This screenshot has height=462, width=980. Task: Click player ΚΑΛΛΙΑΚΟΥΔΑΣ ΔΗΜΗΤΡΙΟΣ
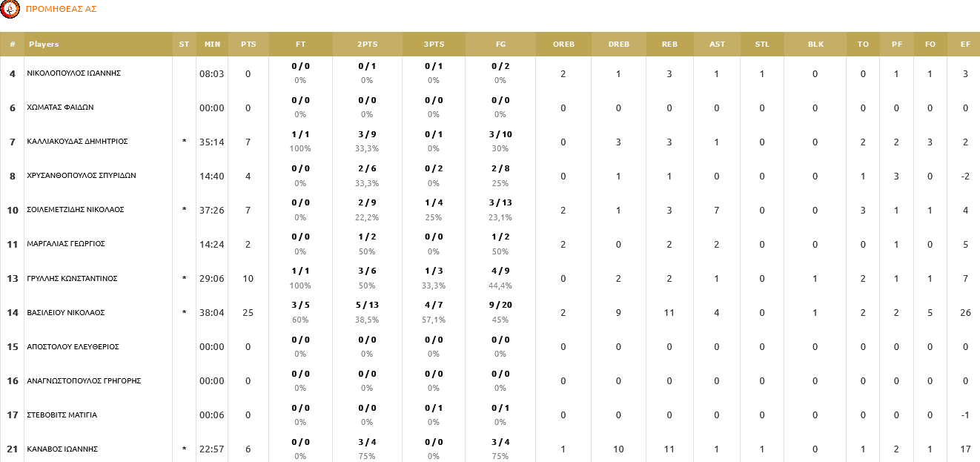point(77,142)
